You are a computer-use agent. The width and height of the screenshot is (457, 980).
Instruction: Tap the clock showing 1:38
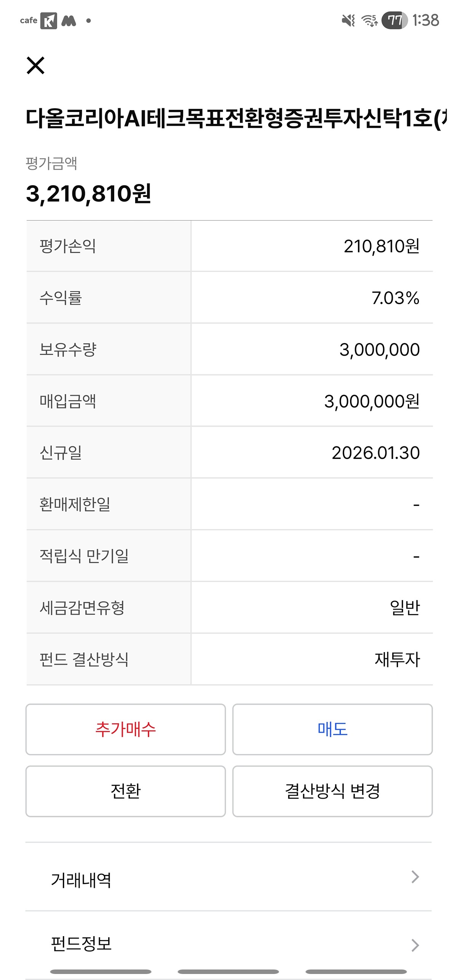pos(425,20)
